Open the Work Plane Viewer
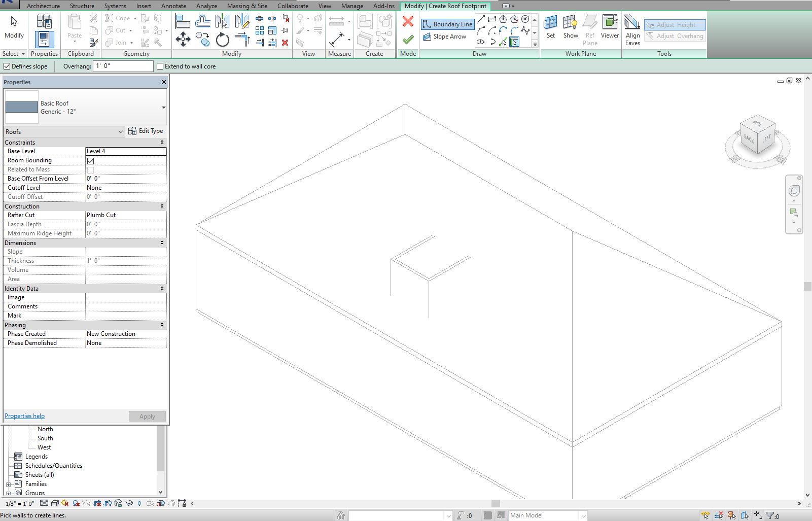The height and width of the screenshot is (521, 812). pos(609,28)
